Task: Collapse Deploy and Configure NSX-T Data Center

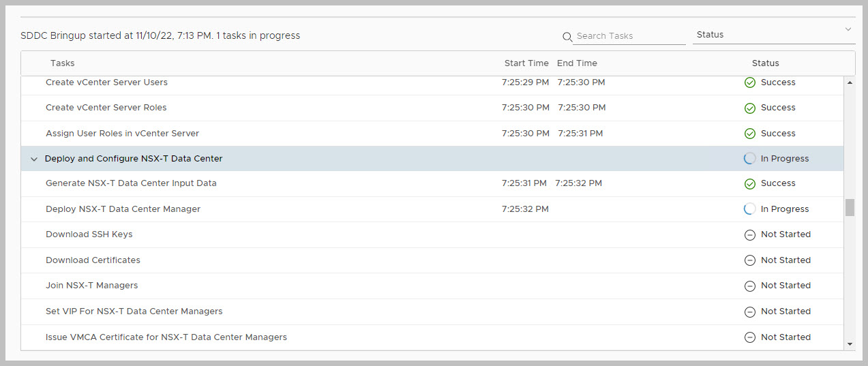Action: coord(34,159)
